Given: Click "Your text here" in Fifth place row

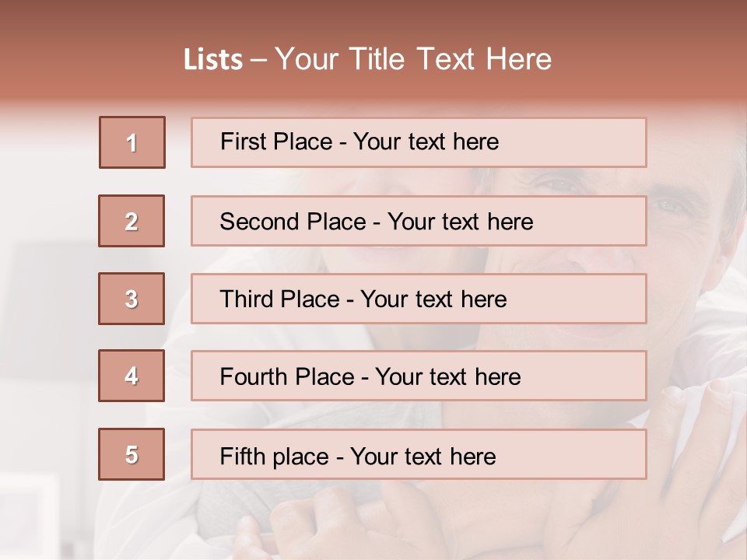Looking at the screenshot, I should click(x=423, y=456).
